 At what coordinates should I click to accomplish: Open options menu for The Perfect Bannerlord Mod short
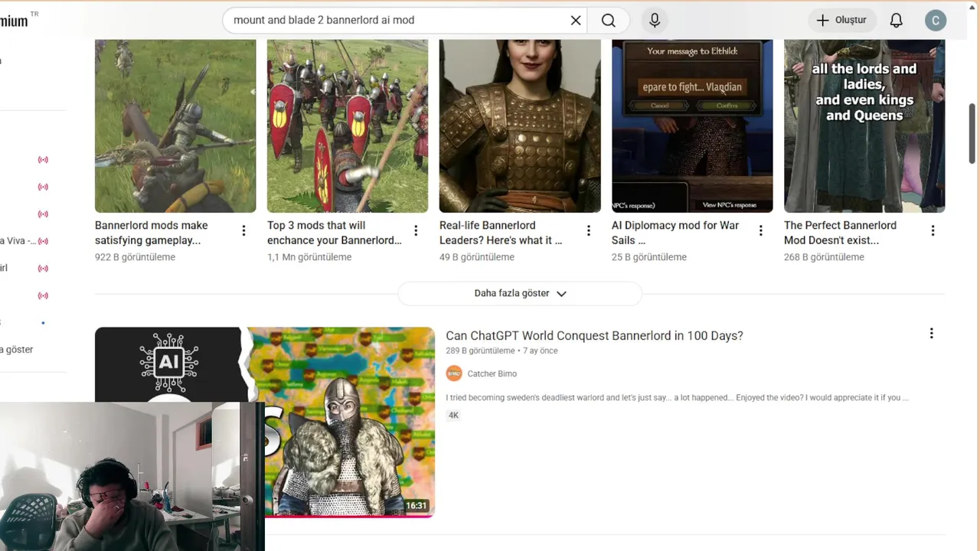click(933, 230)
